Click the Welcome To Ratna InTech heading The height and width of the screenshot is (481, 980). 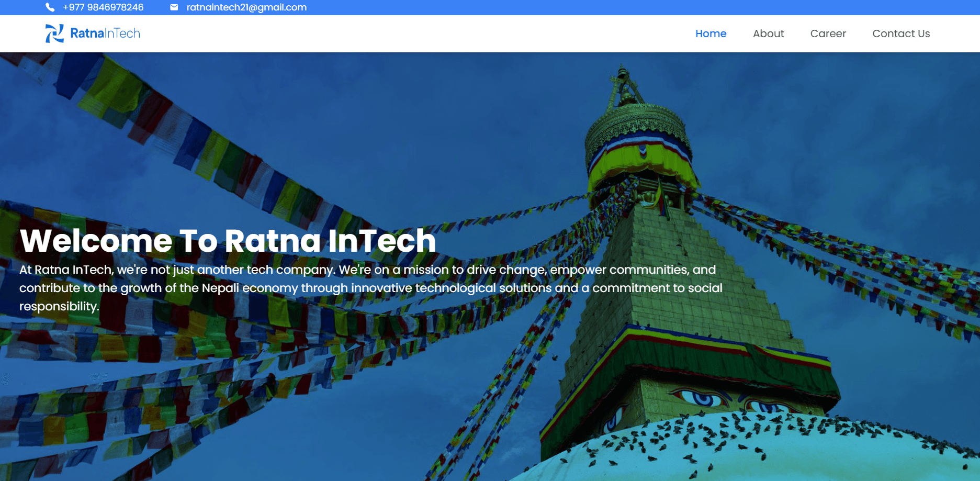[x=228, y=241]
